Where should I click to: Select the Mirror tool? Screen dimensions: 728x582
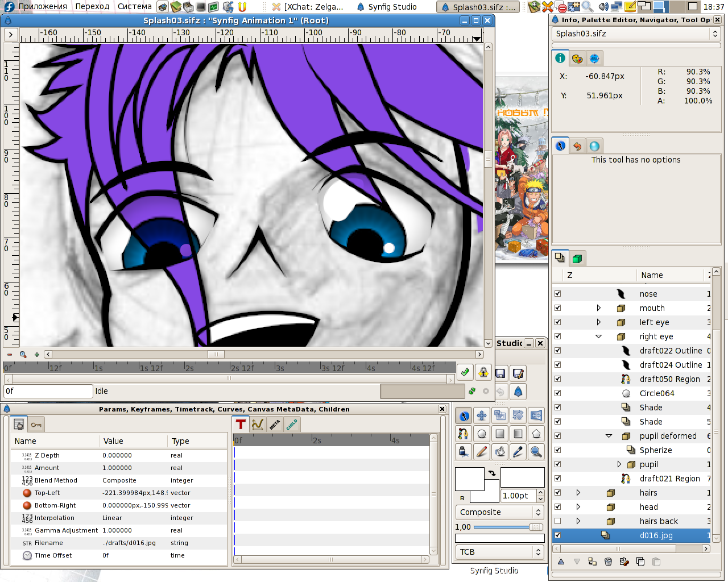(x=536, y=415)
